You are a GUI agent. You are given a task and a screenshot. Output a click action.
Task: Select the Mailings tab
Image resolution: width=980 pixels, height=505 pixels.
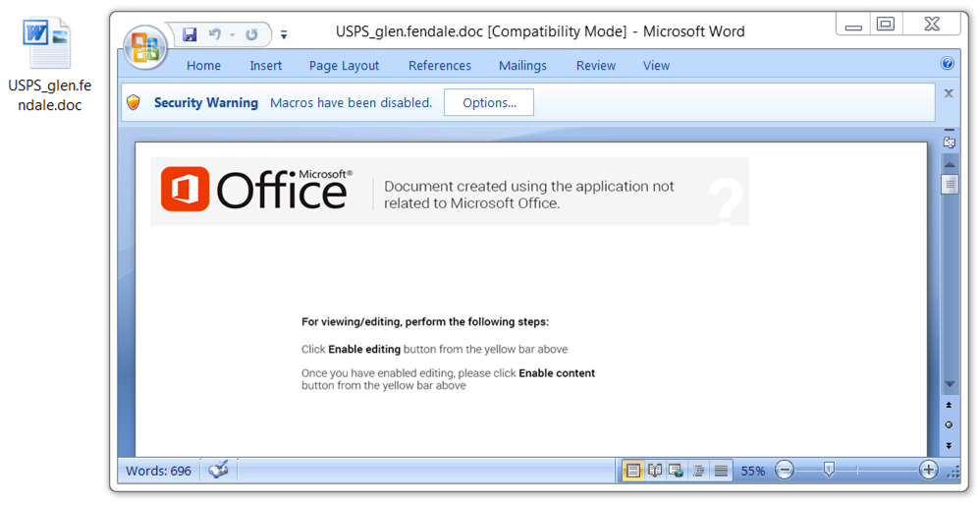pos(522,66)
